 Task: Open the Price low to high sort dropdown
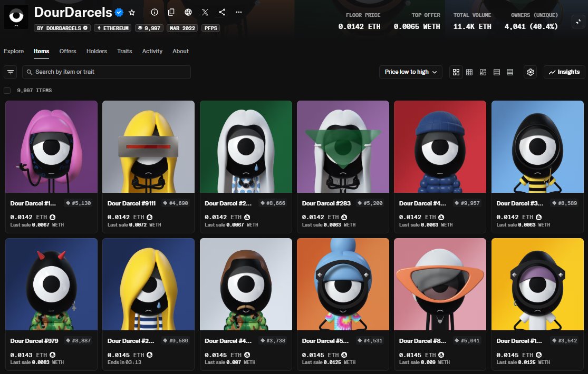pyautogui.click(x=411, y=72)
